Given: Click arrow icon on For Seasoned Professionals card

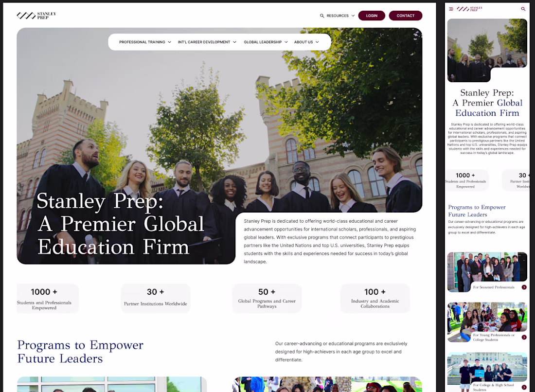Looking at the screenshot, I should pyautogui.click(x=524, y=287).
